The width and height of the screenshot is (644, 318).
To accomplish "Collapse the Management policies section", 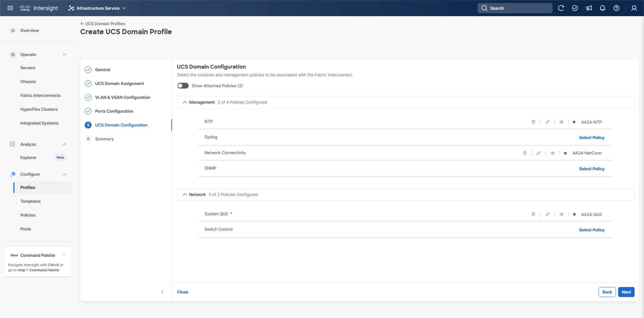I will click(185, 102).
